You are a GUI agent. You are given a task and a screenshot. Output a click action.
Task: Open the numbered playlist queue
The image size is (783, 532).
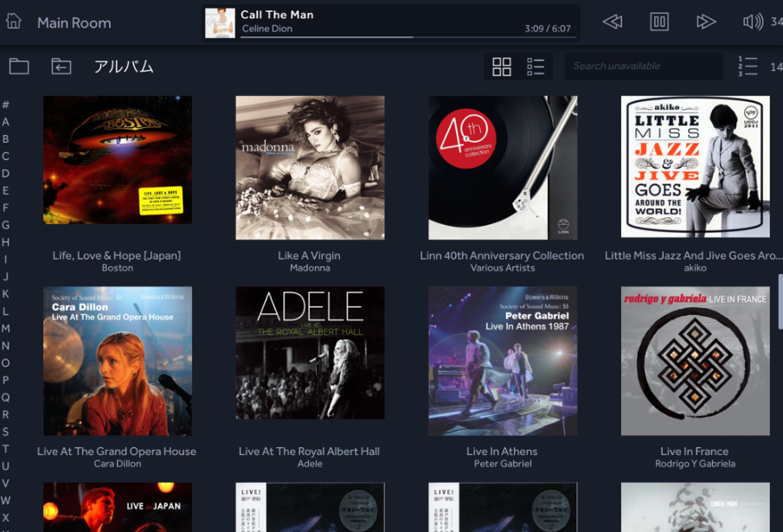[x=748, y=67]
